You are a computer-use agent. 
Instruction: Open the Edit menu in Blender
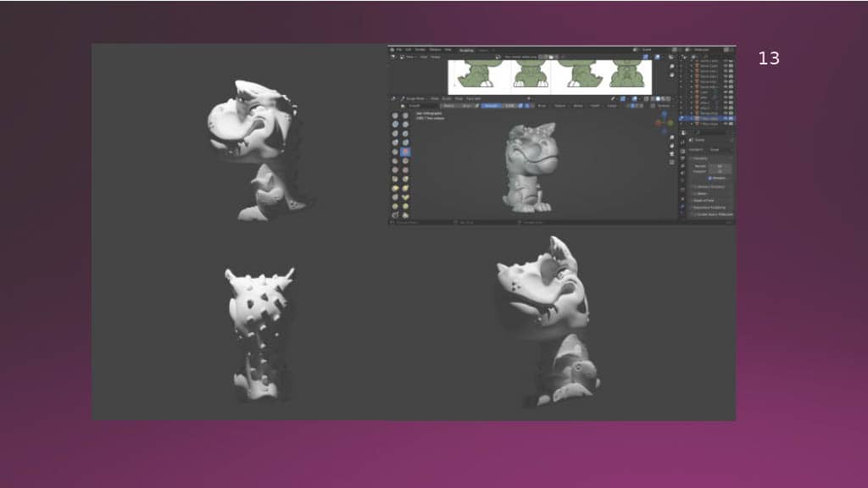point(409,50)
